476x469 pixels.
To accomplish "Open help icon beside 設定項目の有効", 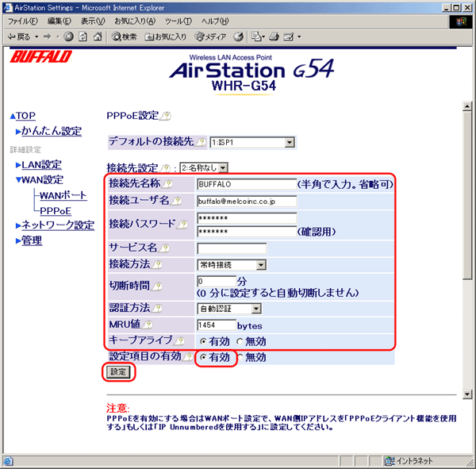I will pyautogui.click(x=189, y=356).
